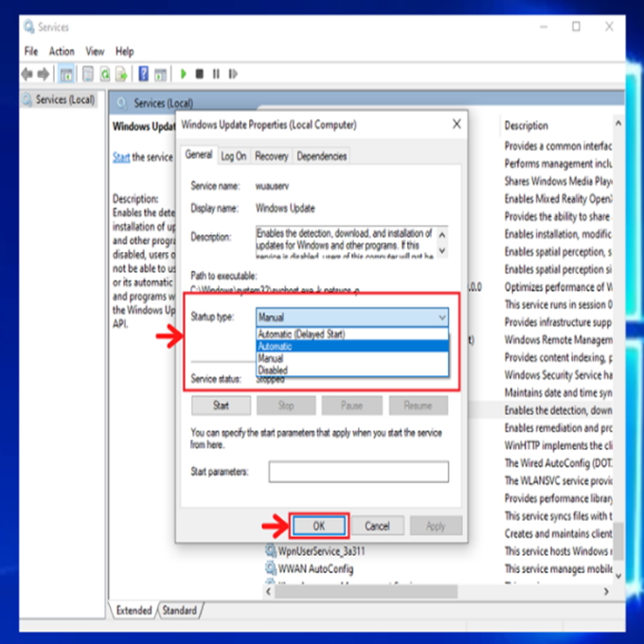
Task: Click the Forward arrow toolbar icon
Action: 44,74
